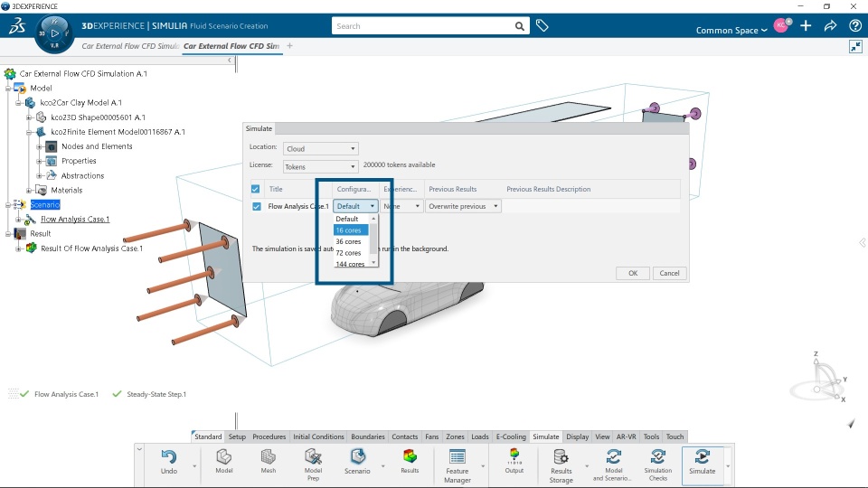868x488 pixels.
Task: Click OK in Simulate dialog
Action: pos(633,273)
